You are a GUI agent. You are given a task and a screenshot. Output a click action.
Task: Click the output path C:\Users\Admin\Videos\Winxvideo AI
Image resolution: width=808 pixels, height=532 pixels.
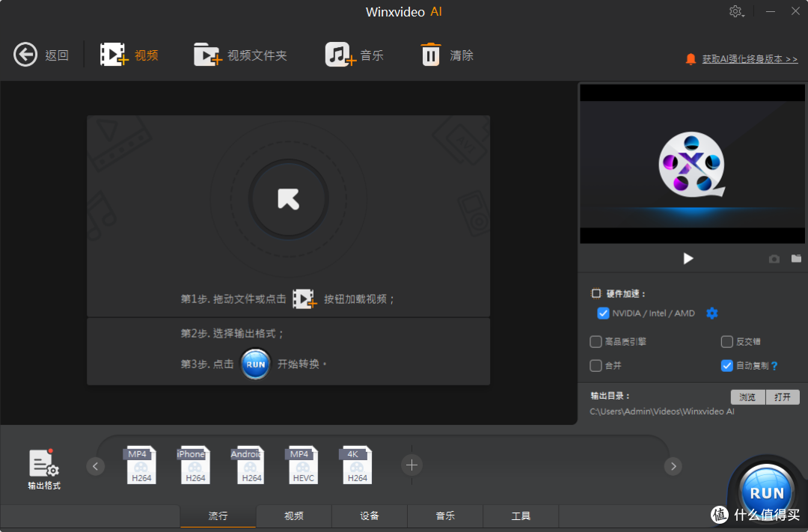(x=662, y=412)
